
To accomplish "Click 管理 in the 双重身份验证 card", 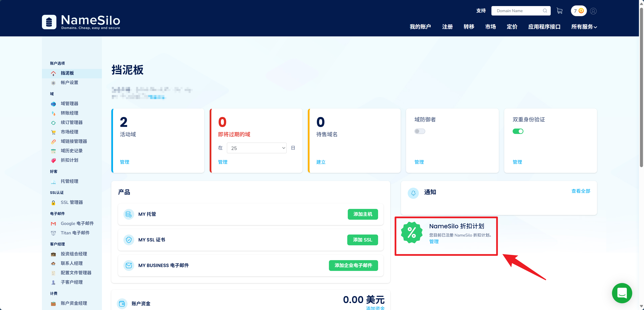I will [x=517, y=162].
